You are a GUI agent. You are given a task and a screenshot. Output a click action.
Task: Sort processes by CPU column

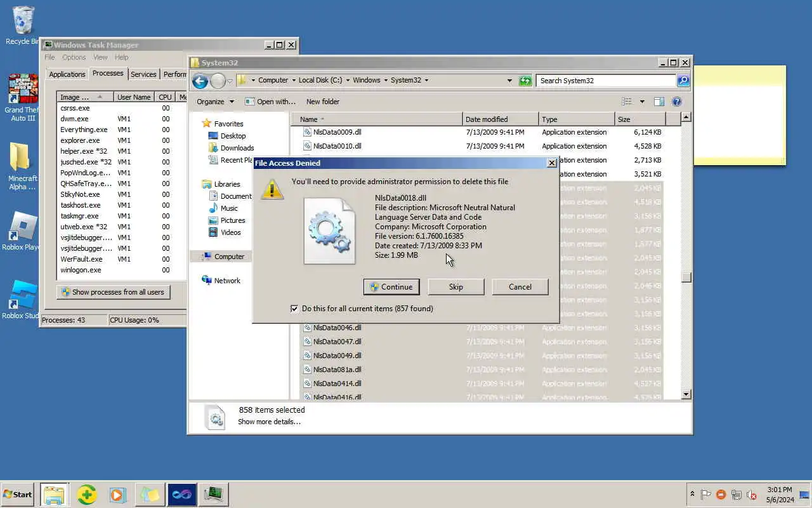tap(165, 97)
